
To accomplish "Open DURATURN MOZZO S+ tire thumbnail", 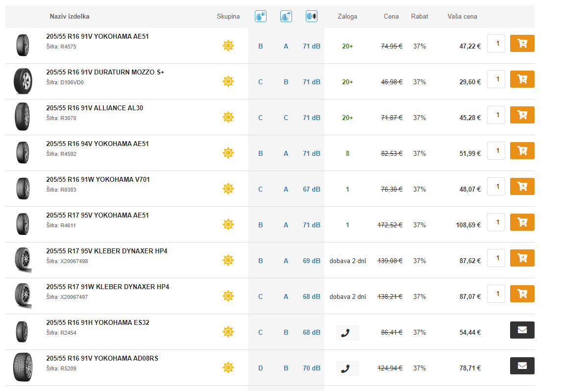I will [x=23, y=81].
